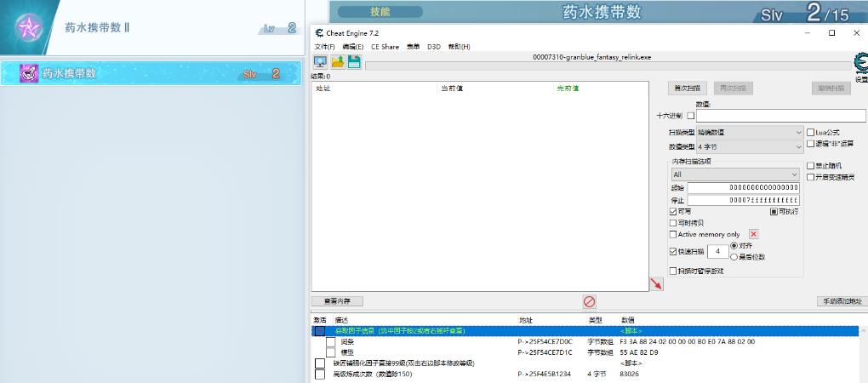Click the 描述 column header in address list

[x=340, y=320]
